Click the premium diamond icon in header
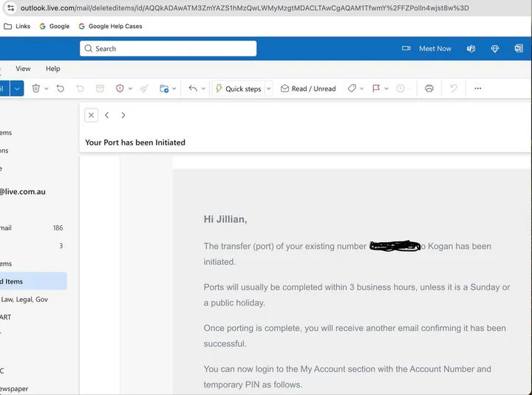This screenshot has height=395, width=532. tap(495, 49)
